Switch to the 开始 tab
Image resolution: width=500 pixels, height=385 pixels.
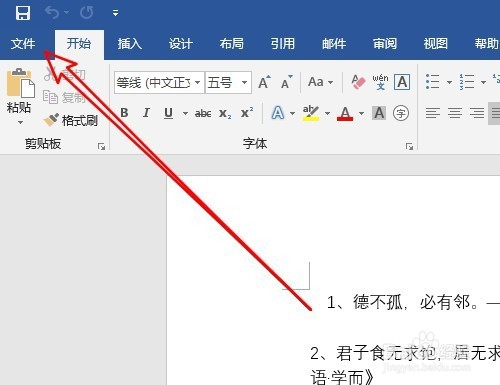coord(79,44)
